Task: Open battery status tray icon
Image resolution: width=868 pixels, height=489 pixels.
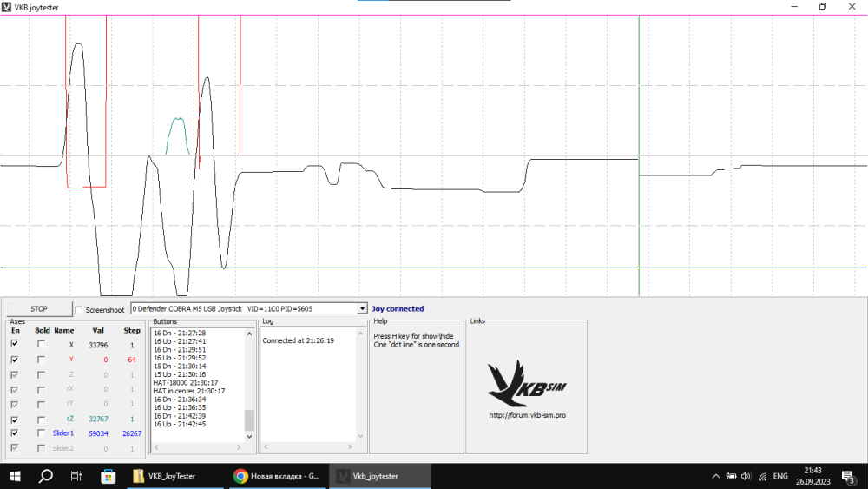Action: pyautogui.click(x=731, y=476)
